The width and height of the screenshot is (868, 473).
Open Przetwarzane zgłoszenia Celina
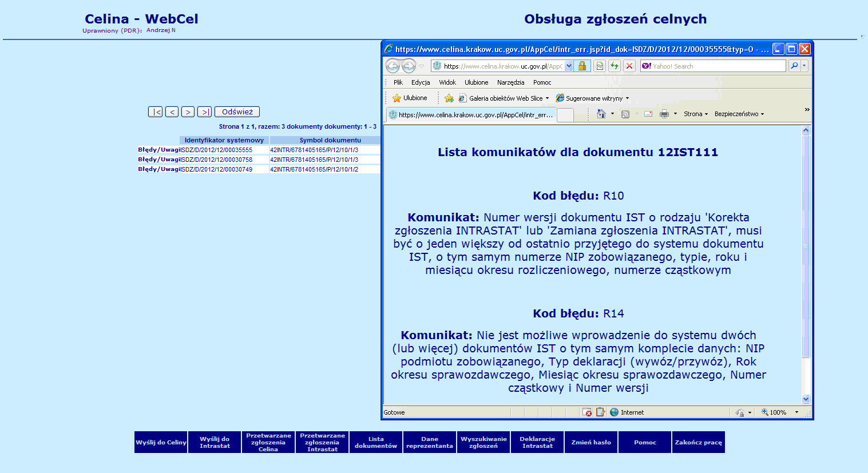point(268,442)
